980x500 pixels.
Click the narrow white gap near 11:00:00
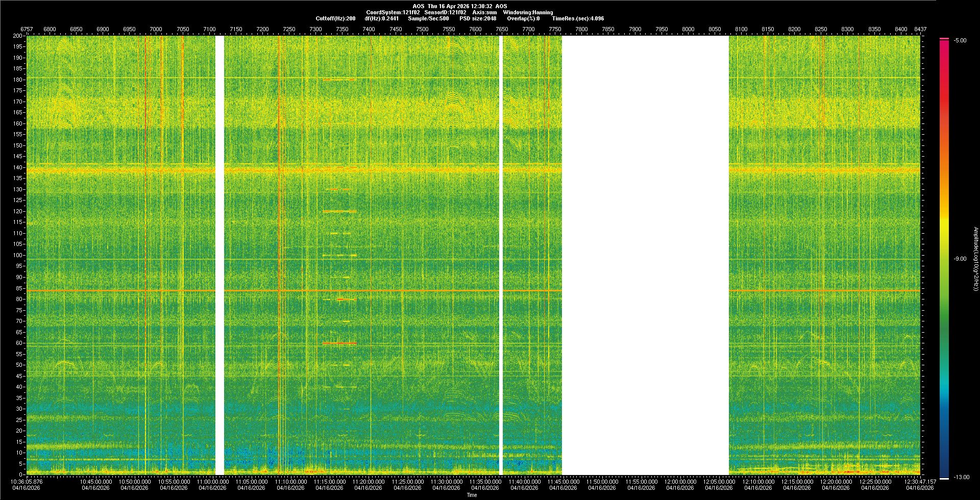(219, 255)
